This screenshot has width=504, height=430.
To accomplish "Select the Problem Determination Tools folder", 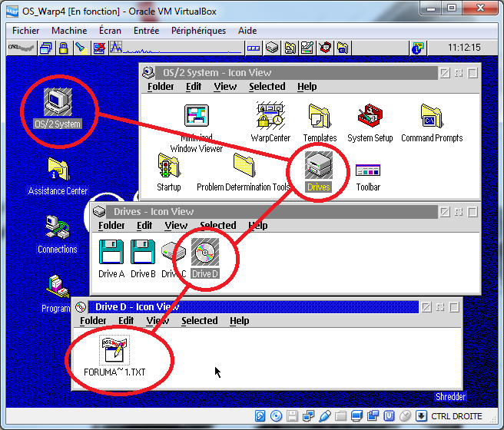I will pos(244,172).
